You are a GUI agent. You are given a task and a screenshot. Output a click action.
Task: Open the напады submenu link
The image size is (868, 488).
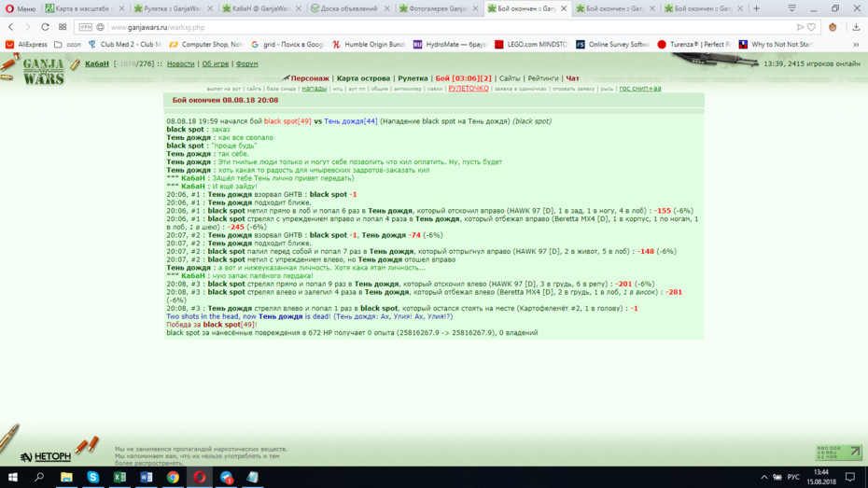point(314,89)
